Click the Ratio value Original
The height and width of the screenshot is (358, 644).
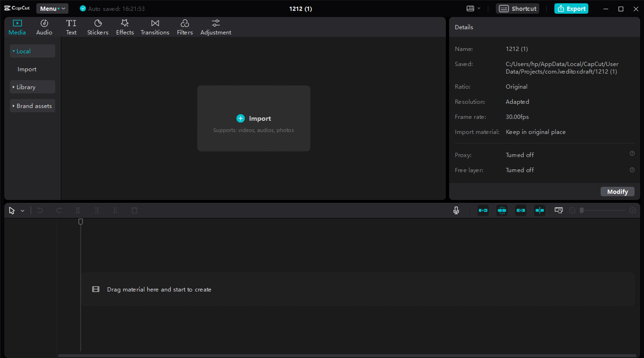pos(517,87)
